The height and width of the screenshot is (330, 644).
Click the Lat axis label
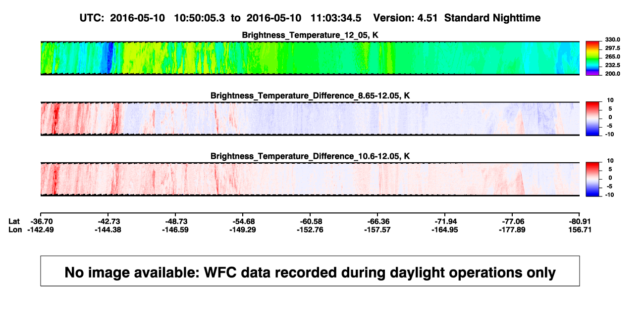pyautogui.click(x=15, y=221)
